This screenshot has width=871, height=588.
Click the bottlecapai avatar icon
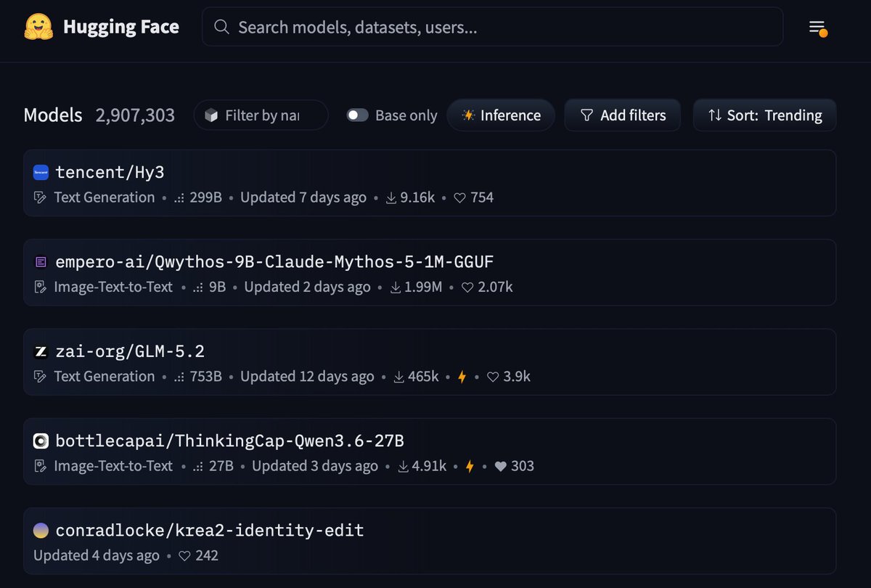[41, 441]
